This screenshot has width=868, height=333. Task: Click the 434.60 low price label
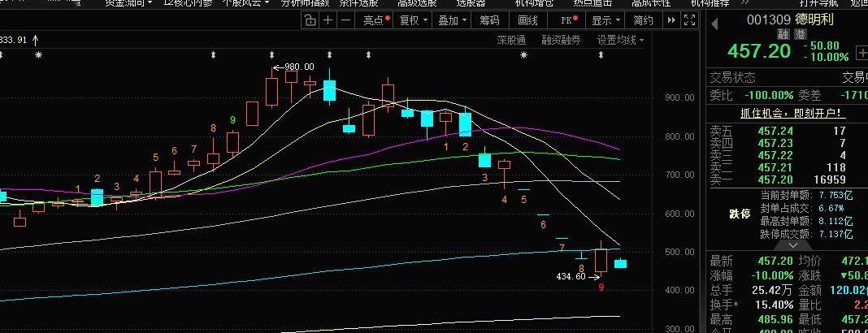tap(571, 276)
